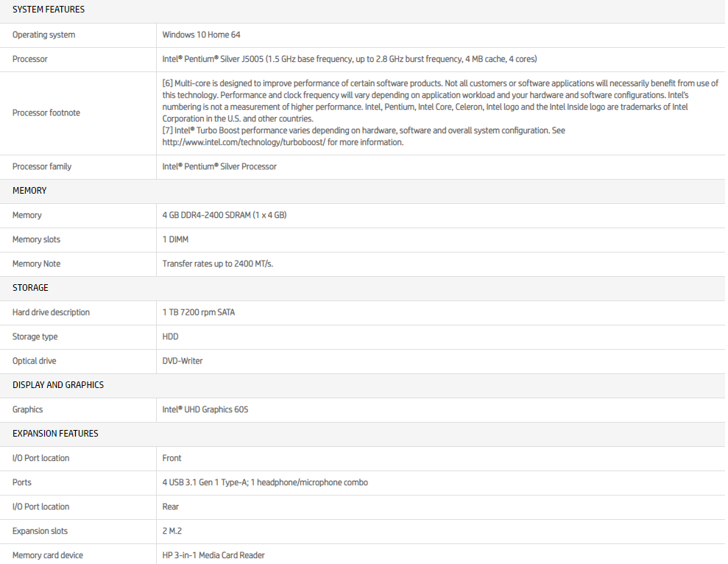Click the HP 3-in-1 Media Card Reader text
728x564 pixels.
pyautogui.click(x=213, y=555)
